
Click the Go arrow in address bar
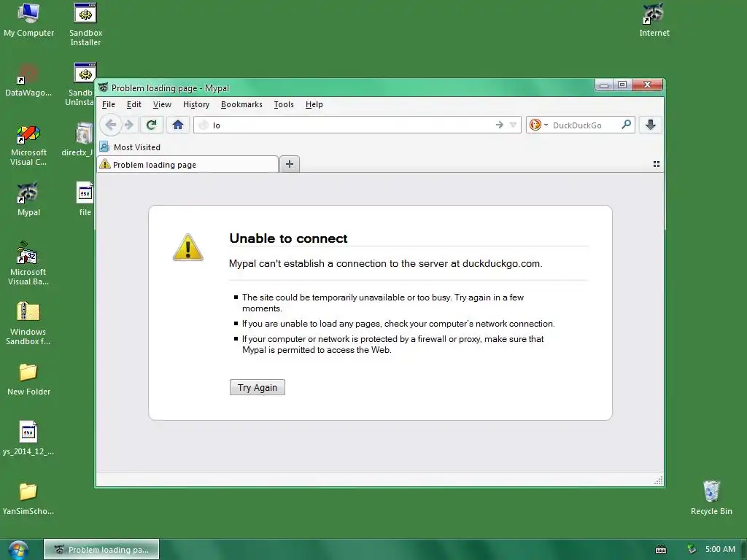click(499, 125)
